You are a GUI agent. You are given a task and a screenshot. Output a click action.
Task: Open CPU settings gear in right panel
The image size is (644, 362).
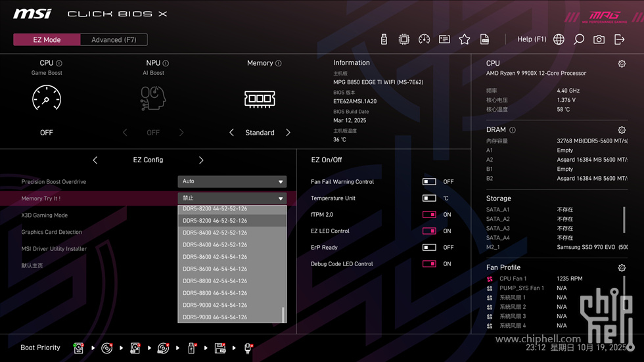click(x=622, y=64)
